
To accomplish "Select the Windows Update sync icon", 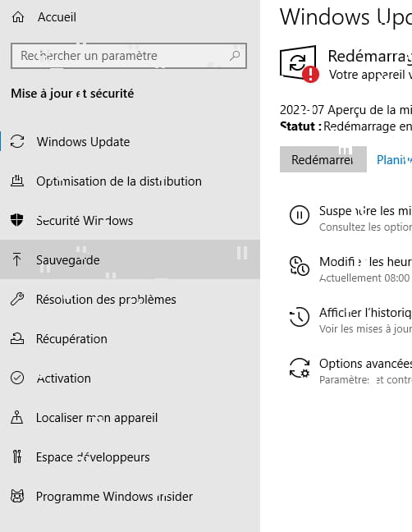I will [x=17, y=141].
